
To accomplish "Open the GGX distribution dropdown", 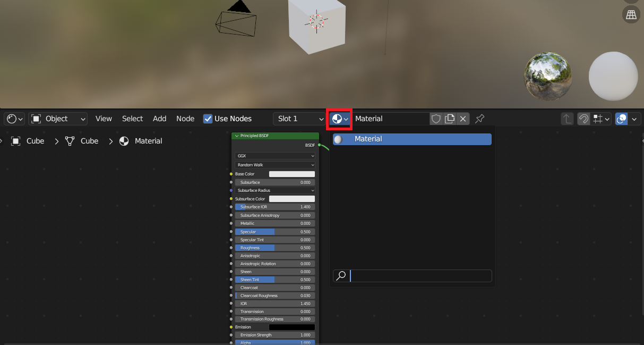I will click(275, 156).
